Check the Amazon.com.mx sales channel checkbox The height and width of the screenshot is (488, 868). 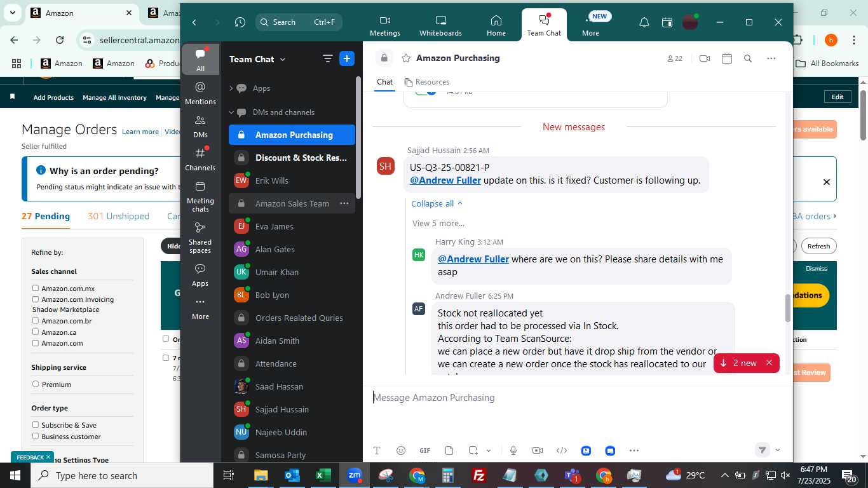click(x=36, y=288)
